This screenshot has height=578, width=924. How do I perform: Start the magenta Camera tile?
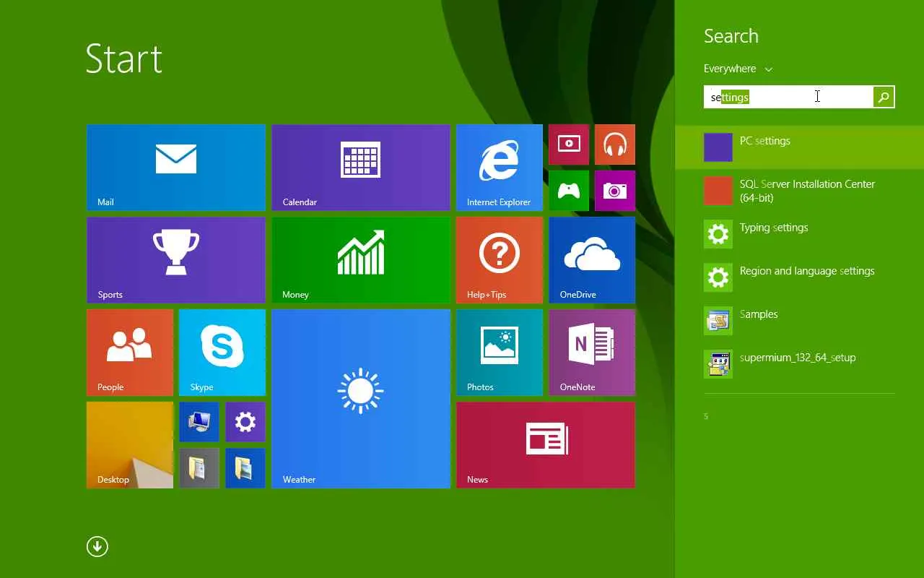(615, 191)
